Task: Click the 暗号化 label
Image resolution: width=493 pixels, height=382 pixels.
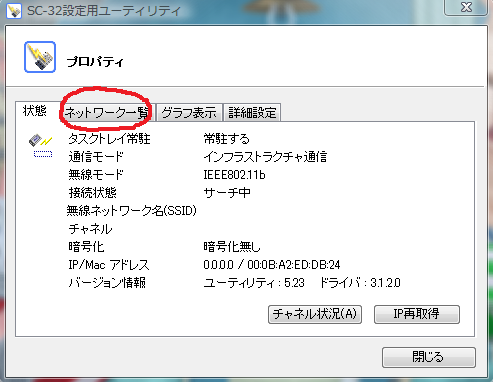Action: point(86,247)
